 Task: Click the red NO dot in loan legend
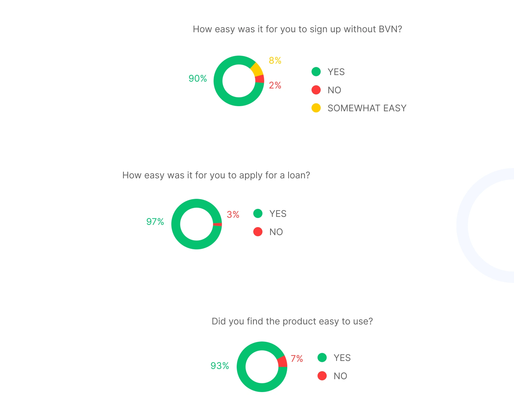tap(258, 232)
